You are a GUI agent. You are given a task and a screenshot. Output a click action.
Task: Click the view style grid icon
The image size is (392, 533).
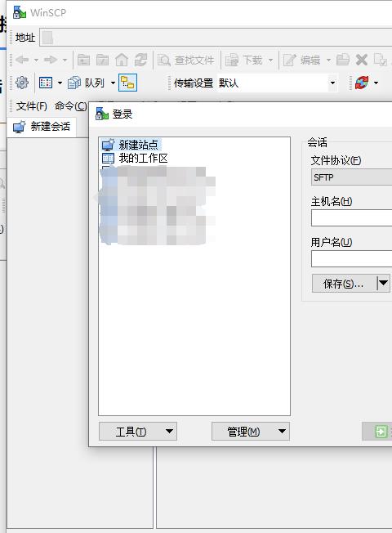(46, 83)
